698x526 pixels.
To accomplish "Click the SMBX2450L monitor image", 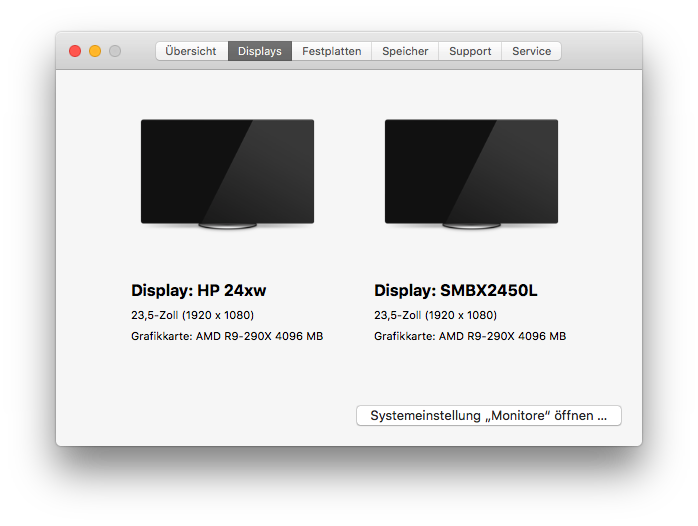I will pyautogui.click(x=471, y=174).
